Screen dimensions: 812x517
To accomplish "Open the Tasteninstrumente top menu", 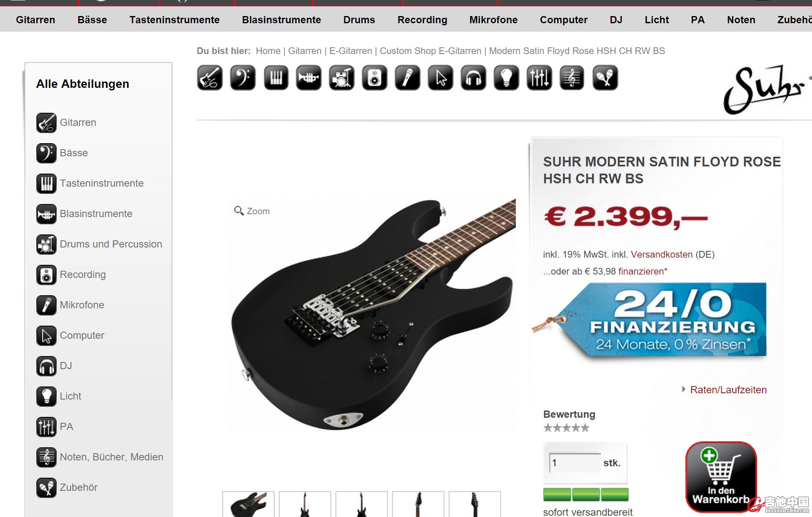I will click(x=174, y=20).
